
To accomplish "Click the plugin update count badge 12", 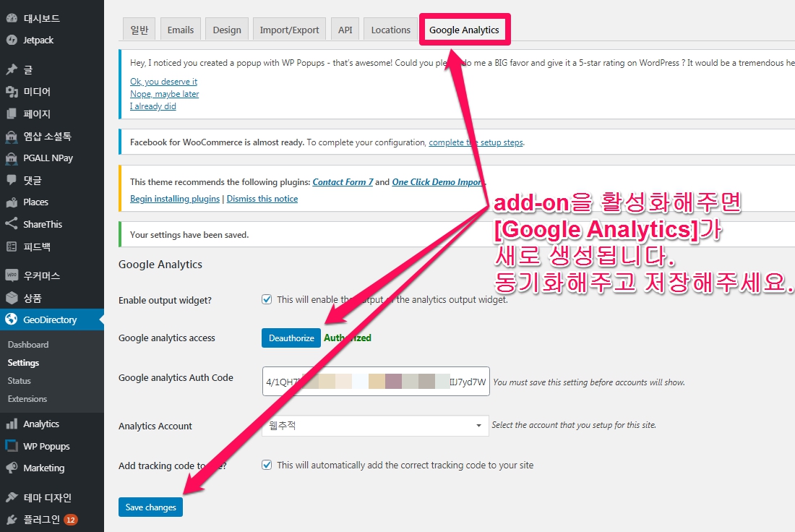I will (71, 520).
